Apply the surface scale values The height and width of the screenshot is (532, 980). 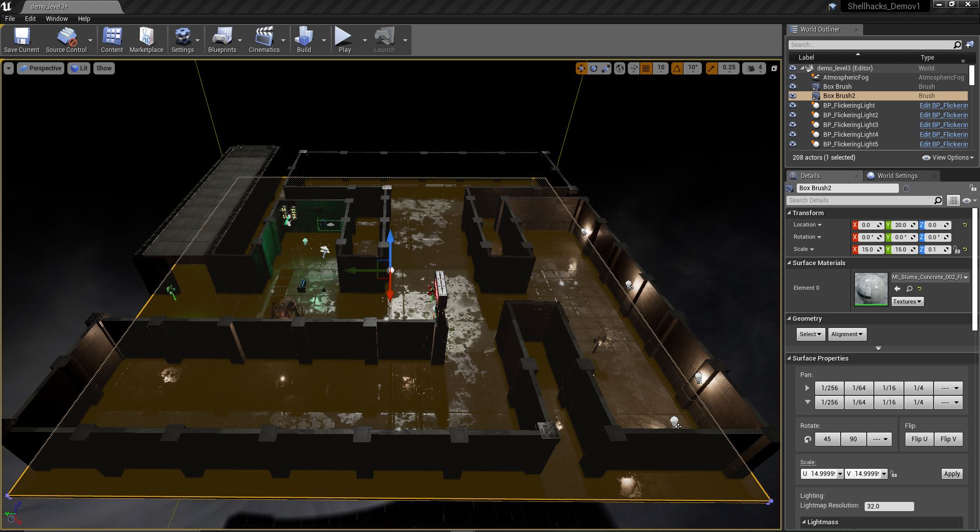click(951, 473)
